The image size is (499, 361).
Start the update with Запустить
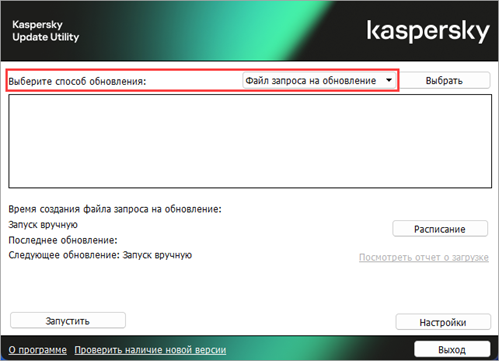[68, 321]
